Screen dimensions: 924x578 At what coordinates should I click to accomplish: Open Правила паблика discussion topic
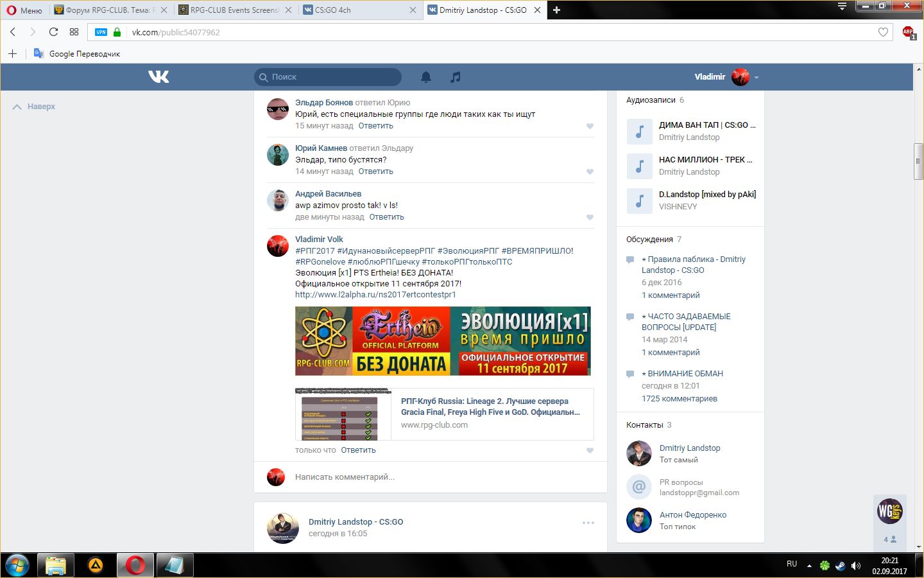click(694, 265)
